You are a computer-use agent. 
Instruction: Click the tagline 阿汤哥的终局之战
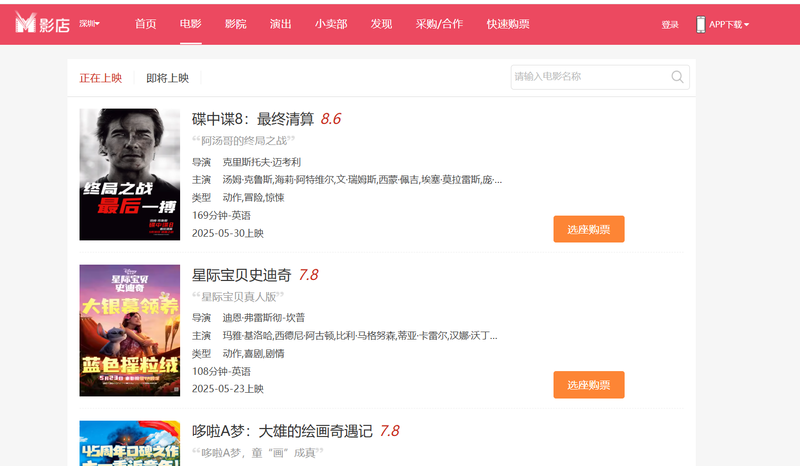tap(243, 141)
